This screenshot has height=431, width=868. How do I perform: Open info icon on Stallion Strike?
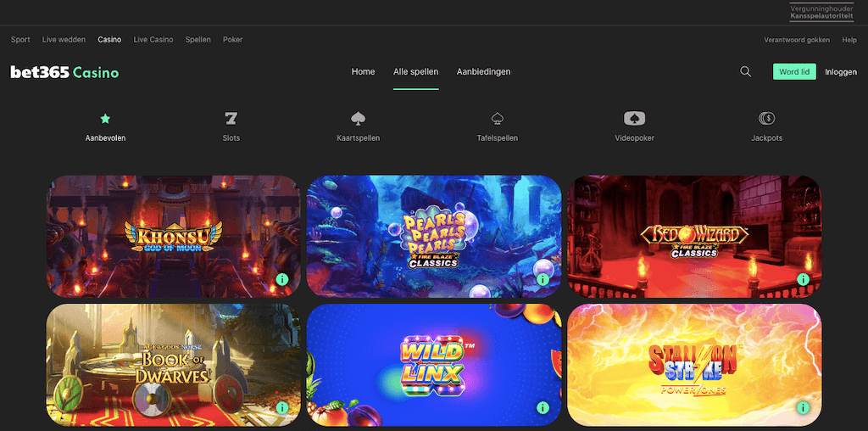coord(804,408)
